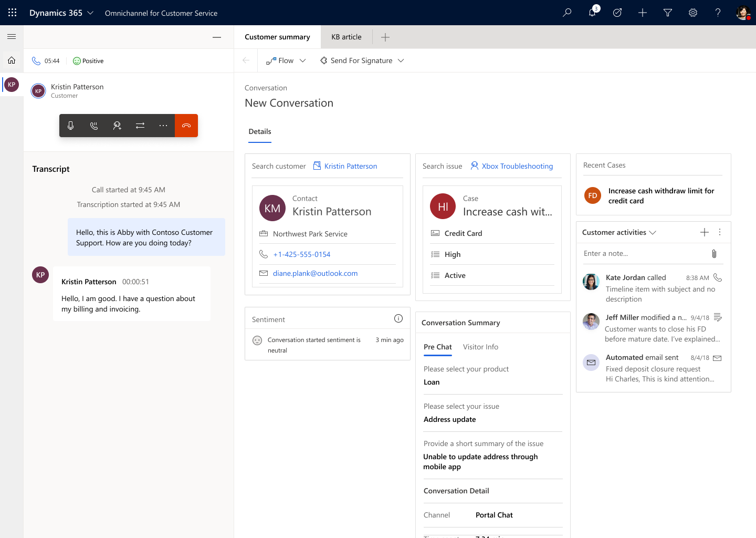Viewport: 756px width, 538px height.
Task: Open the Increase cash wit... case title
Action: pyautogui.click(x=508, y=212)
